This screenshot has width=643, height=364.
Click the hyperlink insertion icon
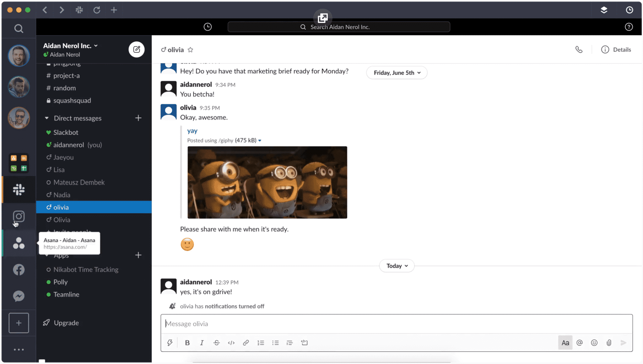pos(246,343)
